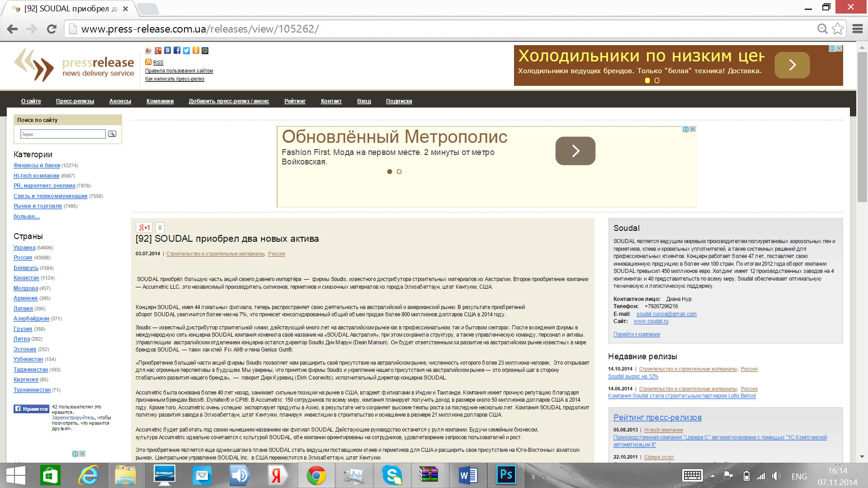Open Skype from the taskbar
Screen dimensions: 868x488
(392, 475)
